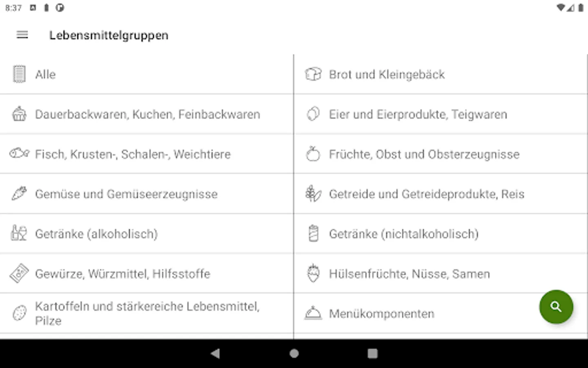Click the fish icon for Fisch category
This screenshot has width=588, height=368.
coord(19,154)
